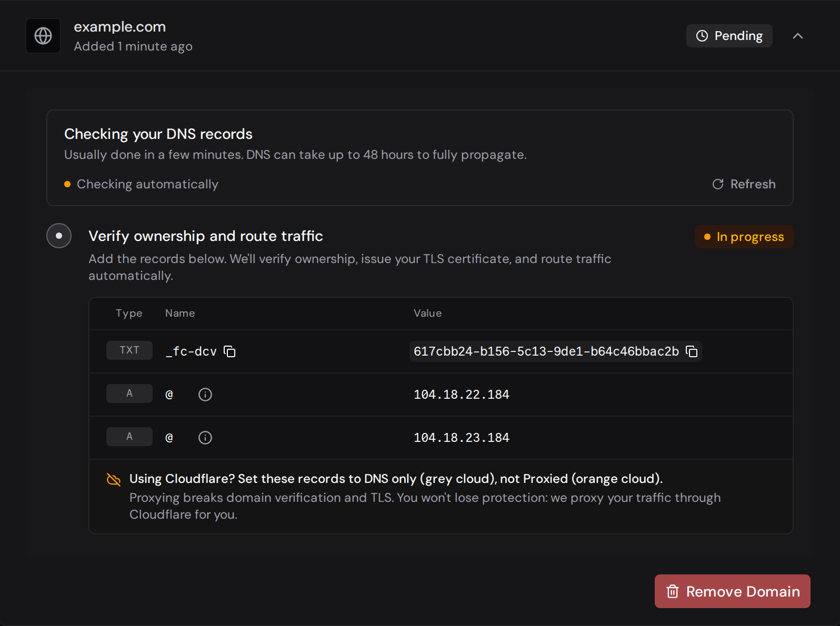The image size is (840, 626).
Task: Click the A badge for 104.18.23.184
Action: (x=129, y=437)
